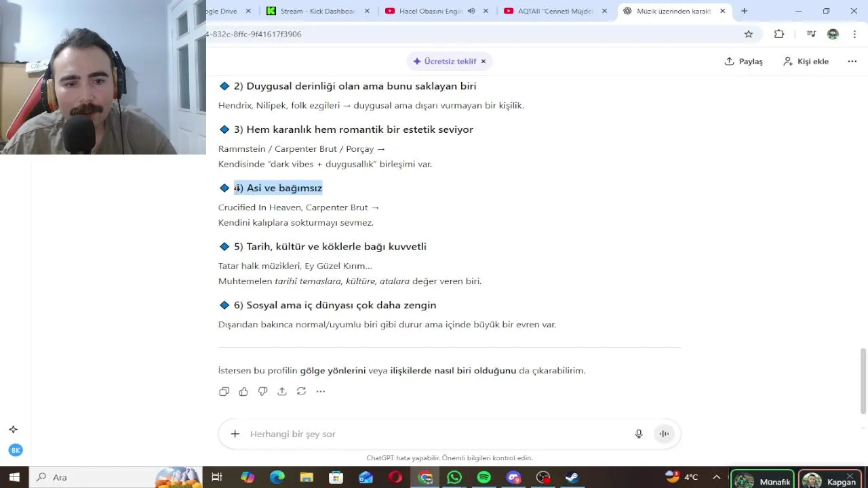Launch ChatGPT voice mode
The height and width of the screenshot is (488, 868).
pos(664,434)
